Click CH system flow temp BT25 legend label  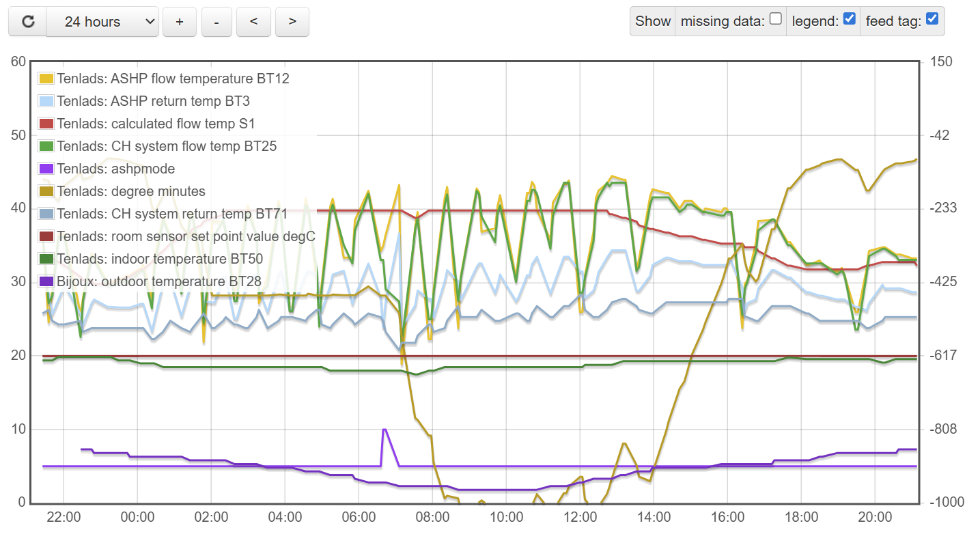pos(167,146)
